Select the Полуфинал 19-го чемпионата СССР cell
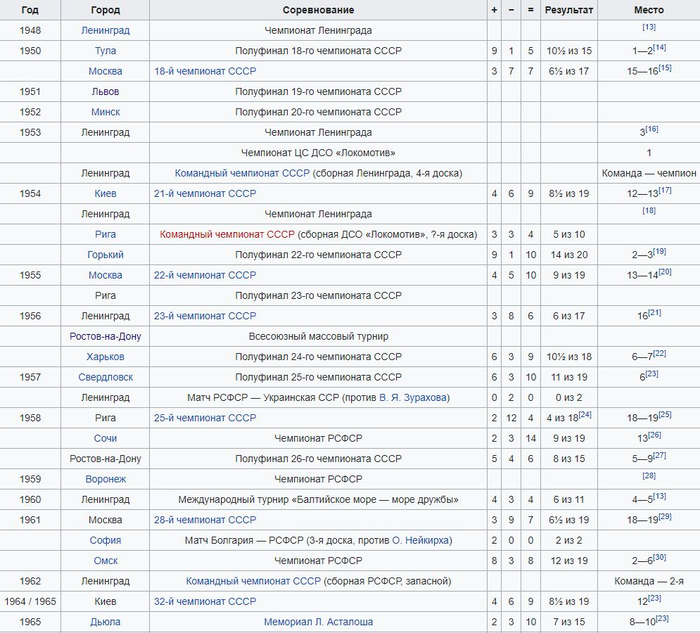This screenshot has height=633, width=700. (318, 92)
